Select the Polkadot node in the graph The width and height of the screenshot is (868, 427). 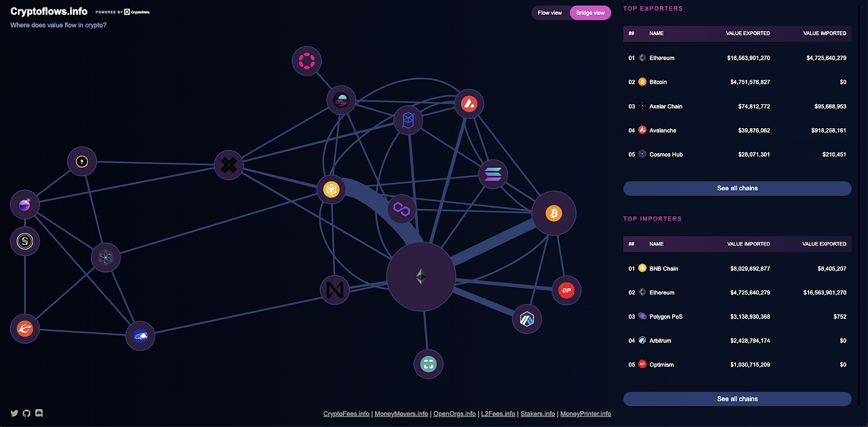point(307,61)
